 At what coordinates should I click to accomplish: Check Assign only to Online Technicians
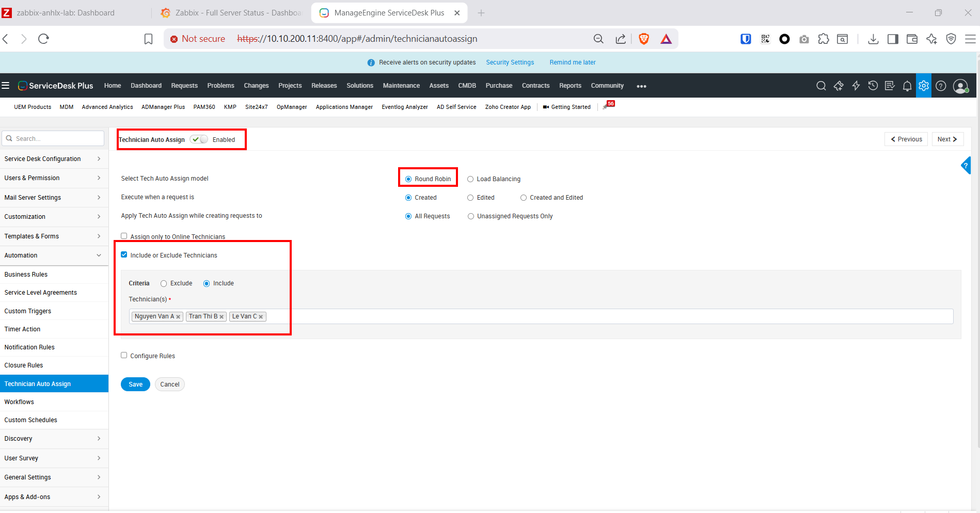tap(124, 236)
